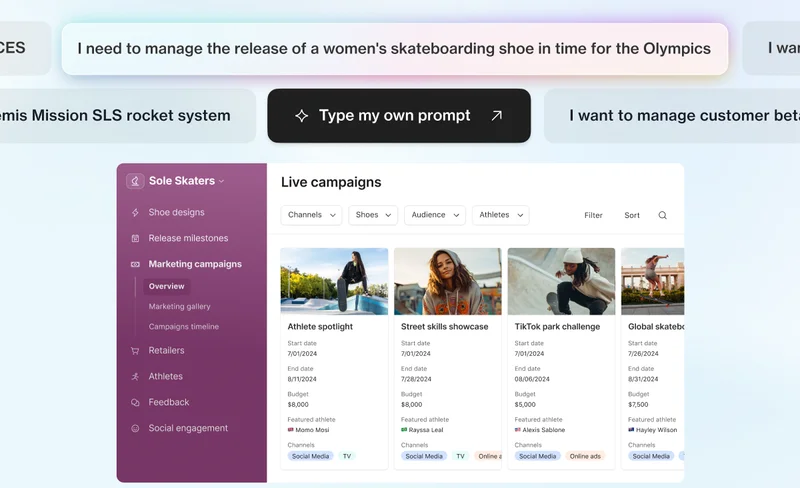Click the flag icon beside Hayley Wilson
Viewport: 800px width, 488px height.
click(x=631, y=430)
